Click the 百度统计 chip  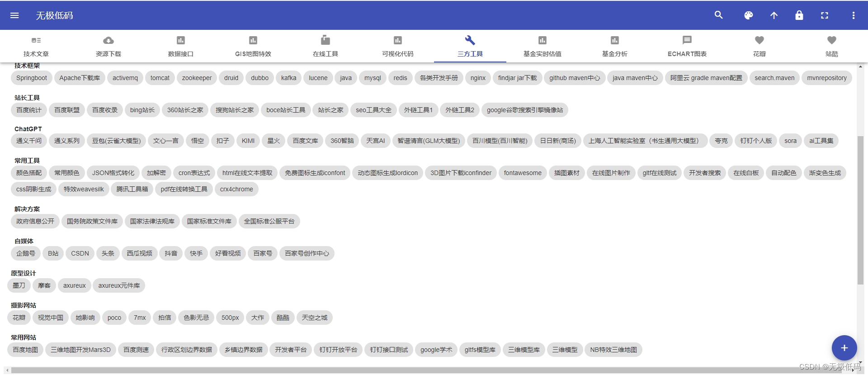pos(29,110)
